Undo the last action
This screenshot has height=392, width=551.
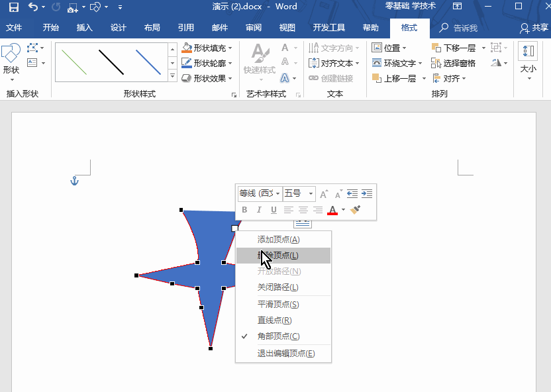point(32,7)
